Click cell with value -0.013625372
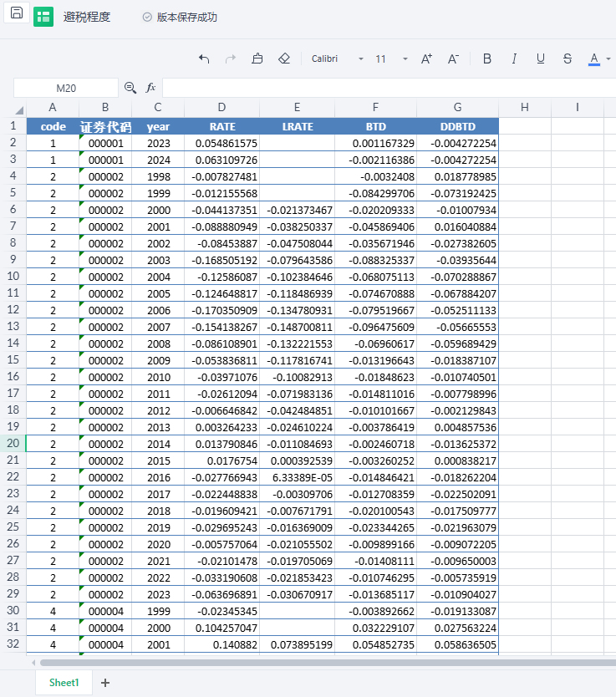This screenshot has width=616, height=697. [458, 444]
